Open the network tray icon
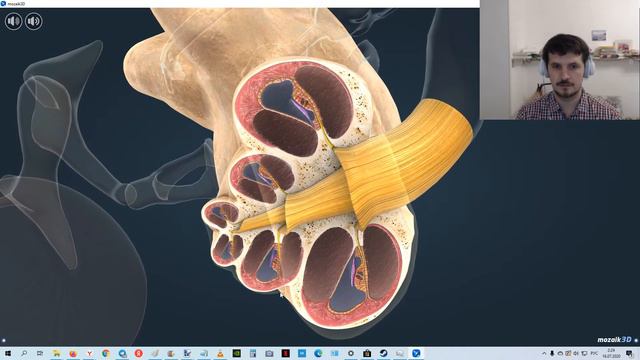The height and width of the screenshot is (360, 640). pyautogui.click(x=584, y=353)
